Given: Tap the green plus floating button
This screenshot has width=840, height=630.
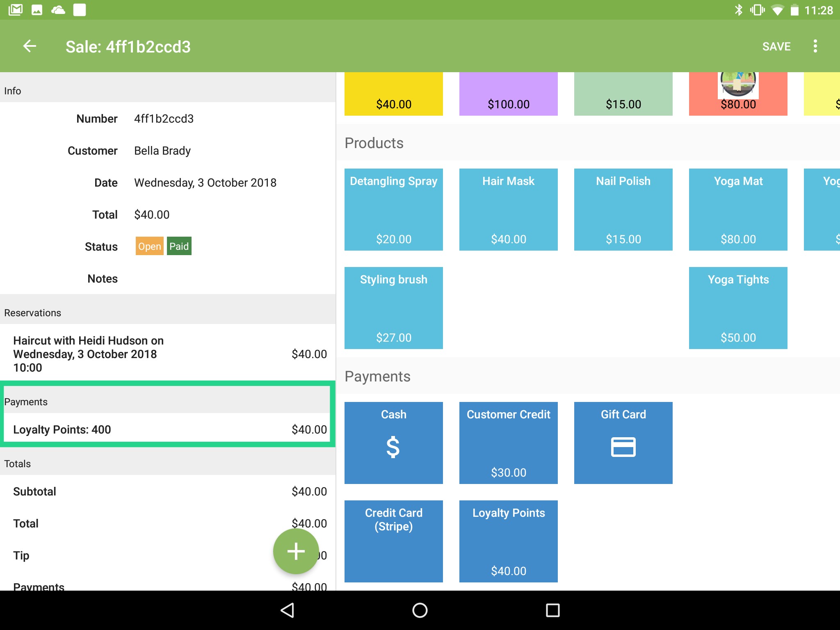Looking at the screenshot, I should (296, 551).
